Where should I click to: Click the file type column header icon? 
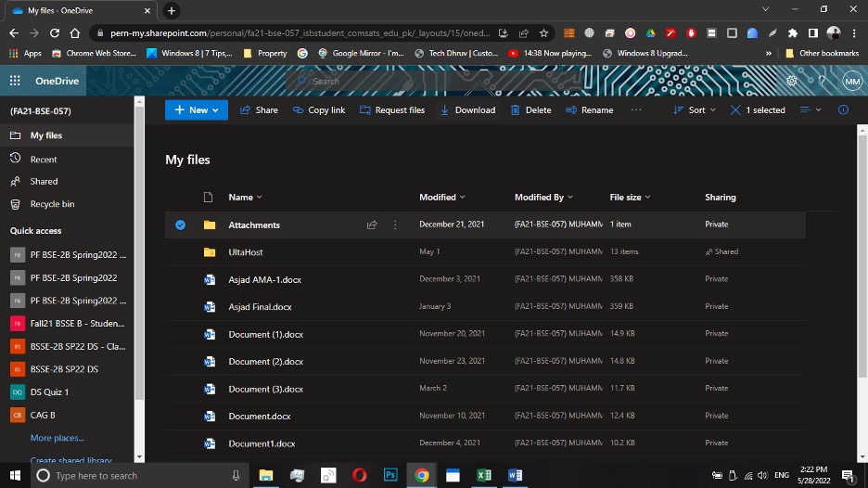click(x=208, y=198)
